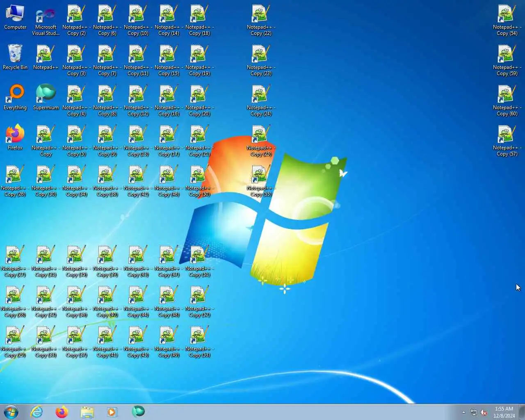Select Notepad++ - Copy (54) icon

point(507,20)
